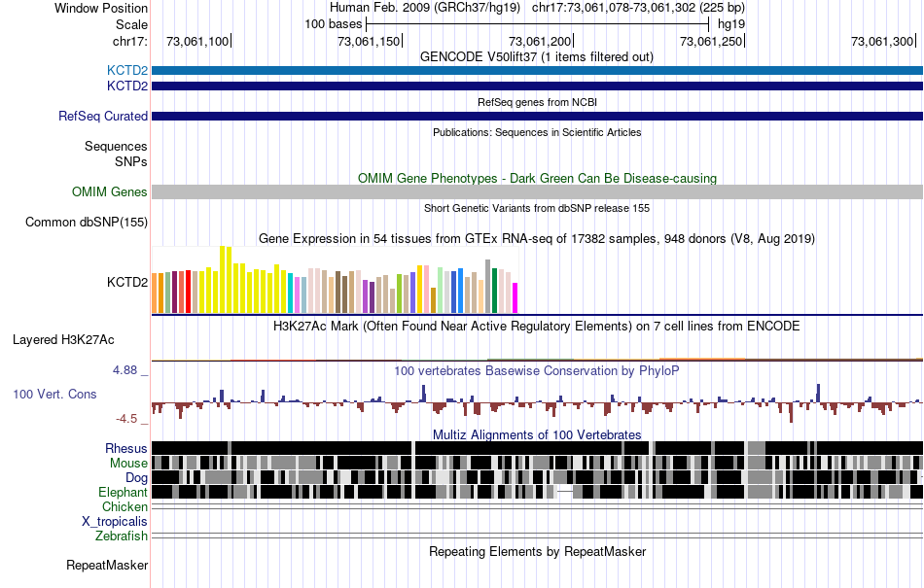Click the GTEx Gene Expression track title
This screenshot has width=924, height=588.
pos(537,238)
